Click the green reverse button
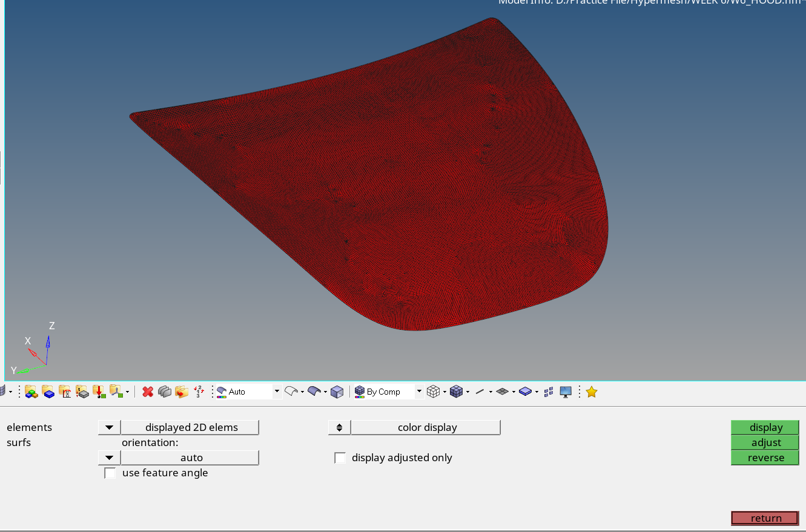This screenshot has height=532, width=806. (x=765, y=458)
